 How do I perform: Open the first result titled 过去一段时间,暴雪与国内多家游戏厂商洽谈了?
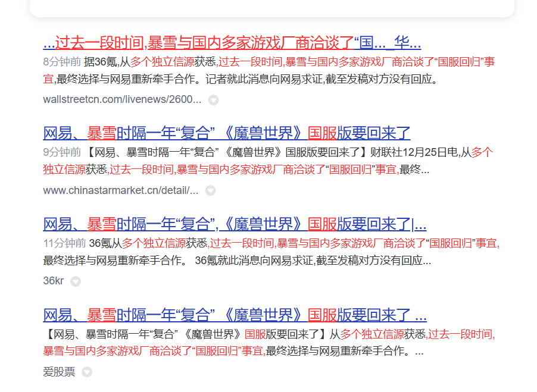[232, 43]
